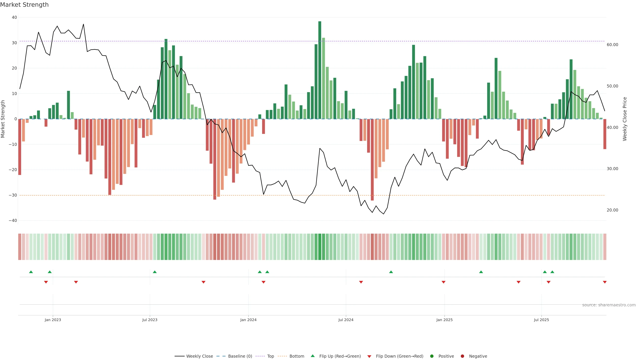Click the Jan 2023 x-axis label
This screenshot has width=644, height=362.
(53, 320)
